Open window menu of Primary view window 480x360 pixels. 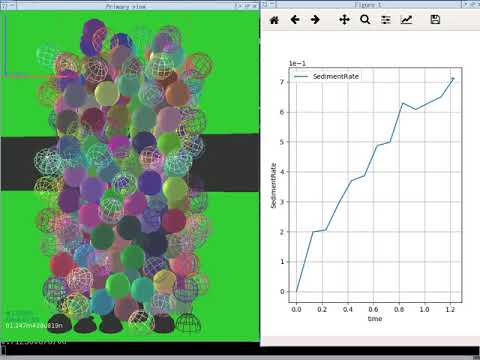pos(4,5)
